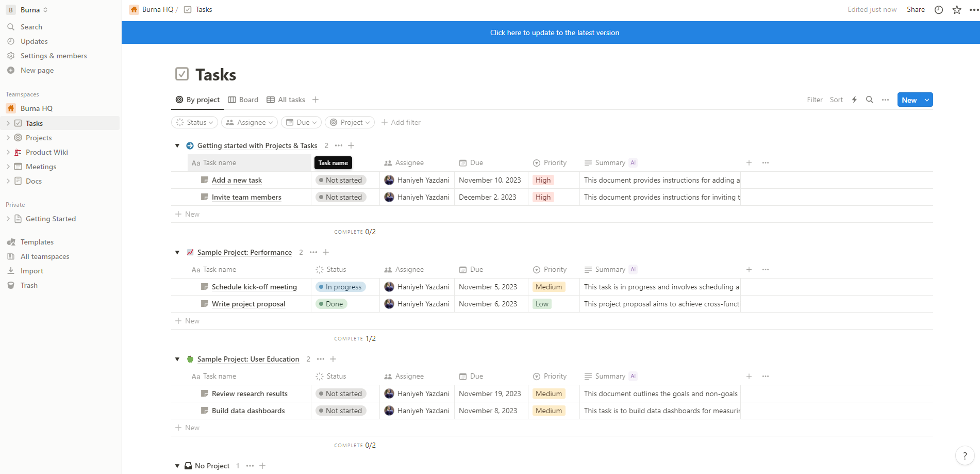Click Summary column header in Getting started table
The image size is (980, 474).
click(610, 162)
